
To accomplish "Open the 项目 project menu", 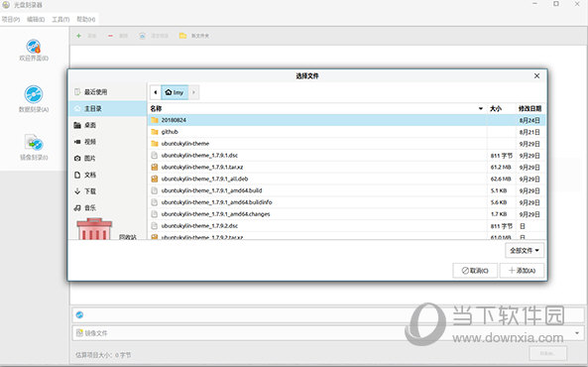I will pyautogui.click(x=11, y=19).
